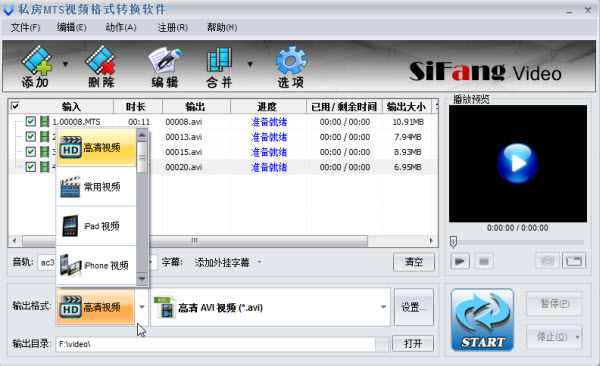This screenshot has width=600, height=366.
Task: Click the snapshot camera icon under preview
Action: (x=547, y=261)
